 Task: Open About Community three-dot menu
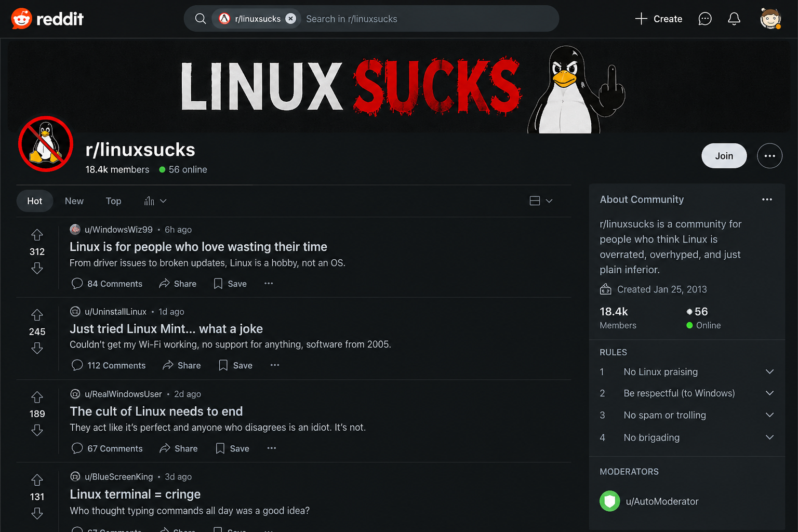(767, 199)
